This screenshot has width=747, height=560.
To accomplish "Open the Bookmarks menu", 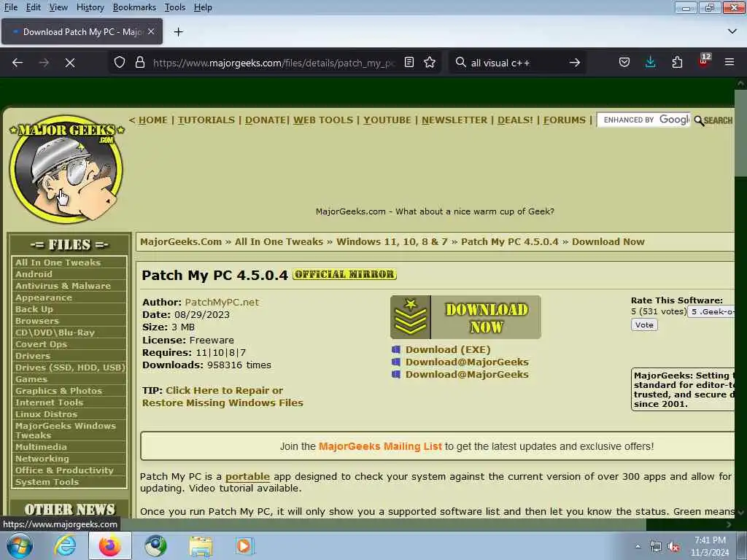I will coord(134,7).
